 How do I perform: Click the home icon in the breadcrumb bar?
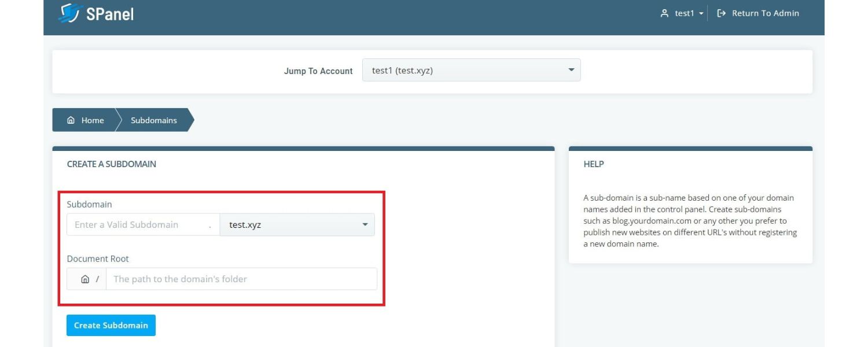[71, 120]
